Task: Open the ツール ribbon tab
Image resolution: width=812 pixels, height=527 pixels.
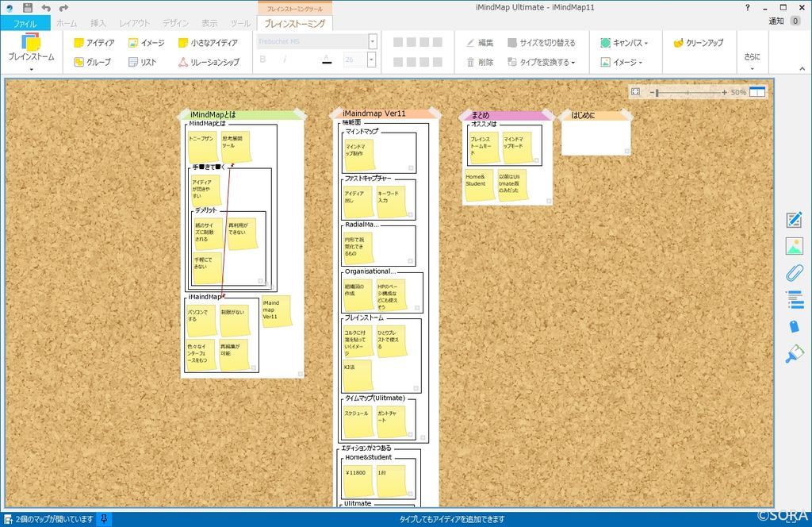Action: pyautogui.click(x=240, y=23)
